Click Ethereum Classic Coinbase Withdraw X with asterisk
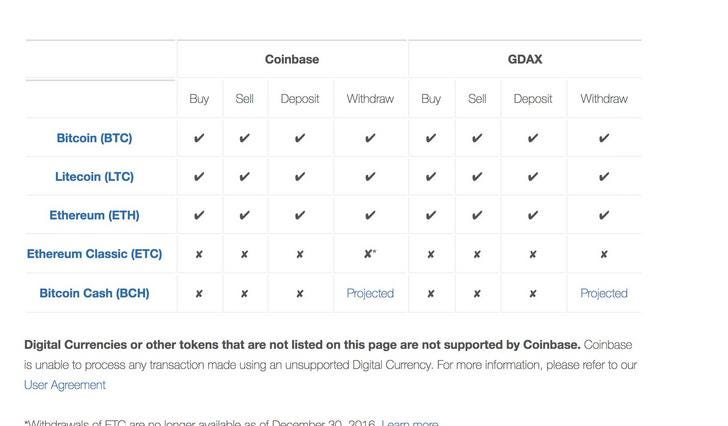The image size is (728, 426). [370, 253]
